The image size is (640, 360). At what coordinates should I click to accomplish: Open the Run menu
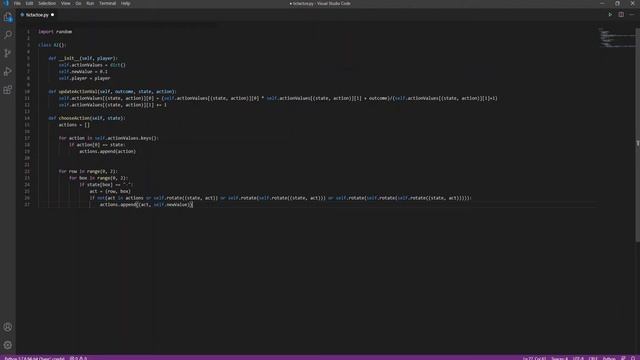pyautogui.click(x=90, y=3)
